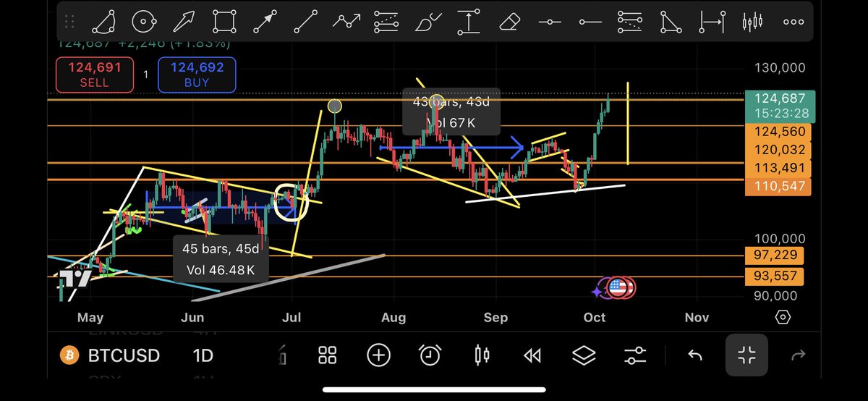868x401 pixels.
Task: Tap the orange Bitcoin symbol logo
Action: click(x=69, y=355)
